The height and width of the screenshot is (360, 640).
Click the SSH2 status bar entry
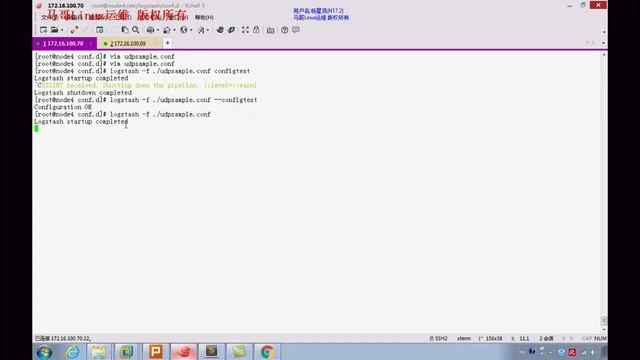pos(439,338)
